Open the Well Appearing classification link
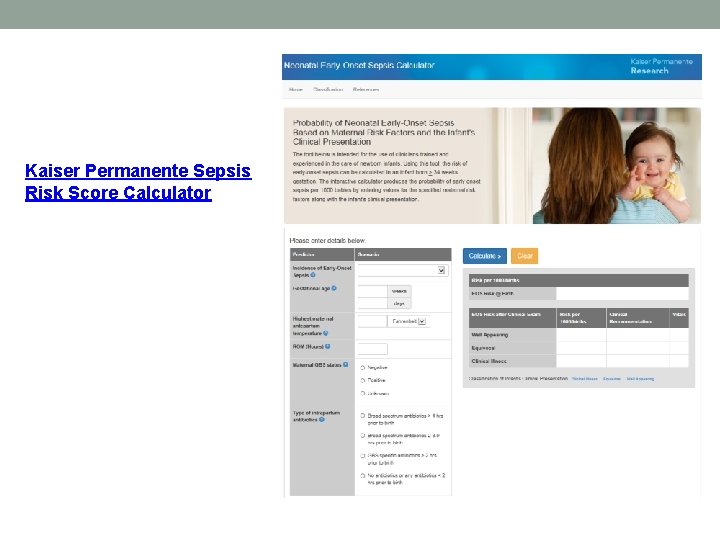720x540 pixels. click(x=640, y=379)
